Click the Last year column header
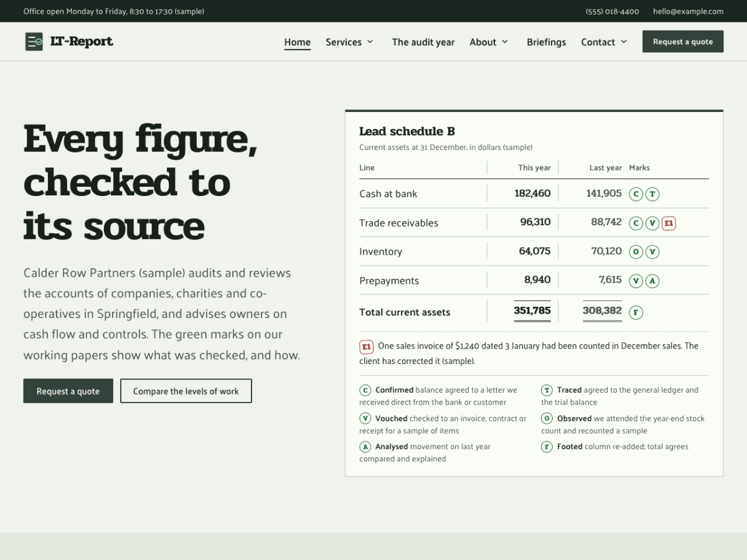Screen dimensions: 747x560 (x=606, y=168)
